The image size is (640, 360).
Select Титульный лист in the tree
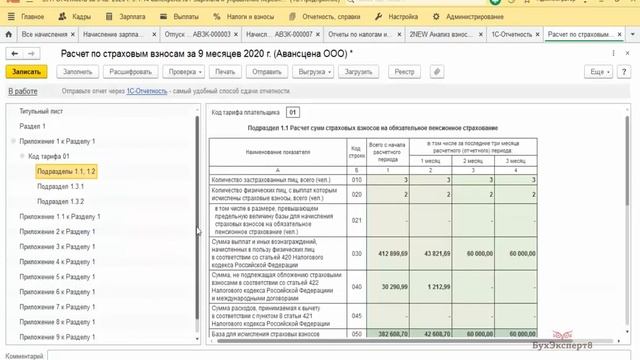41,111
